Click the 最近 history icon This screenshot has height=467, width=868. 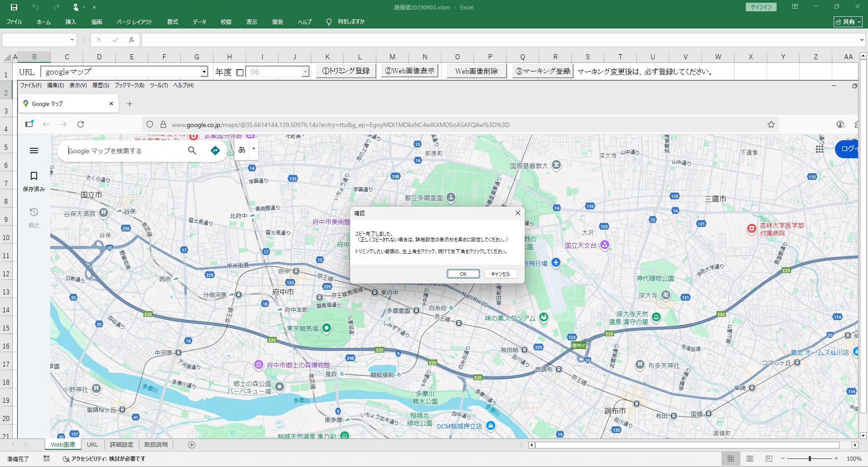click(34, 212)
